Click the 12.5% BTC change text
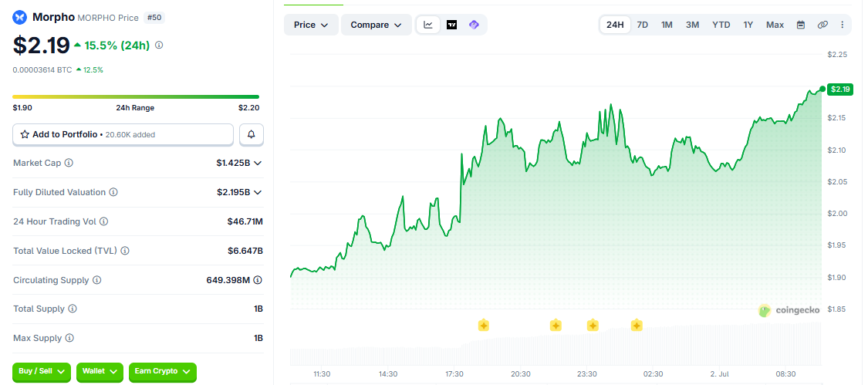The width and height of the screenshot is (868, 385). click(x=93, y=69)
